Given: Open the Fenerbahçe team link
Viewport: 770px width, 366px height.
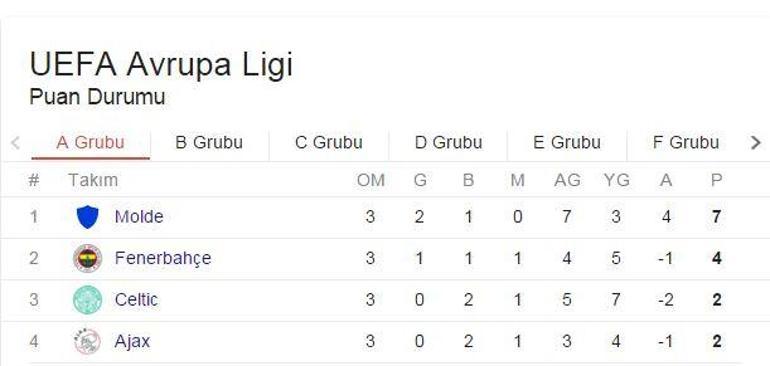Looking at the screenshot, I should click(163, 258).
